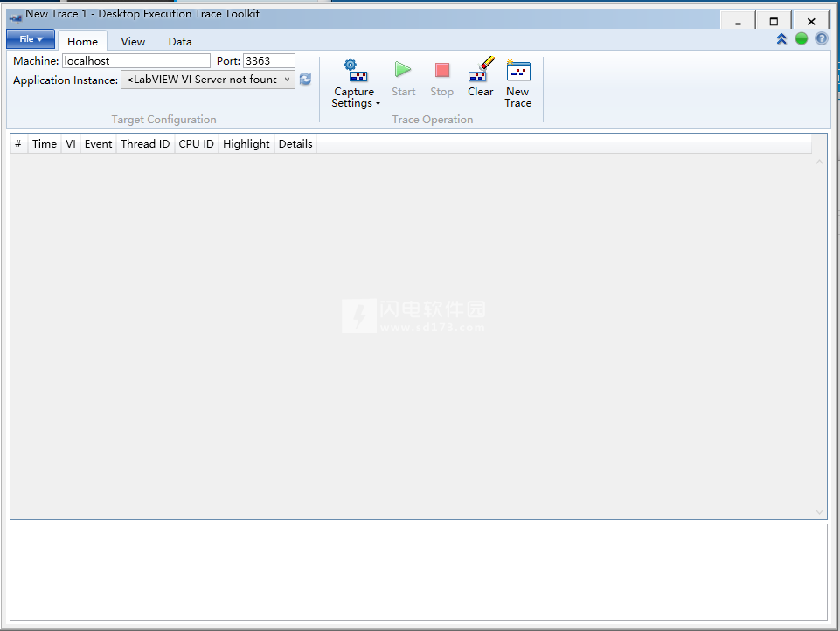Viewport: 840px width, 631px height.
Task: Sort by the Details column header
Action: coord(295,143)
